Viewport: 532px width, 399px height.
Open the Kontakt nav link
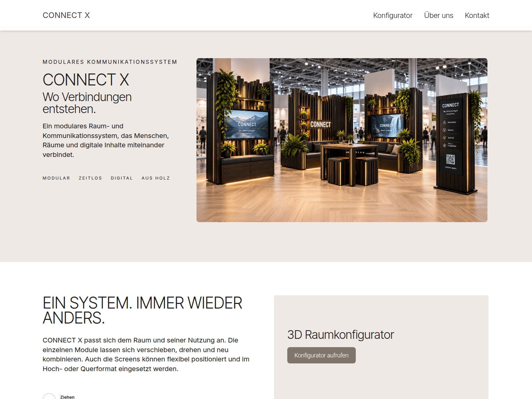pos(477,15)
